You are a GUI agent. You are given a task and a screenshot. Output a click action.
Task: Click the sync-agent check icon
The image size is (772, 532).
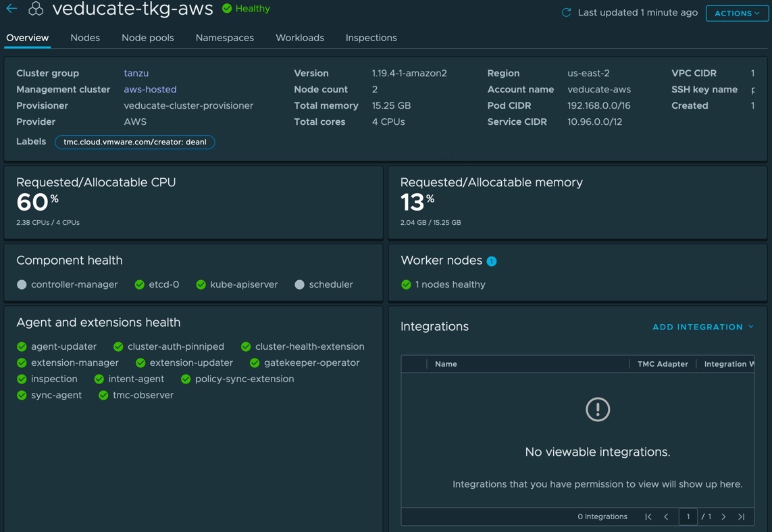point(22,395)
